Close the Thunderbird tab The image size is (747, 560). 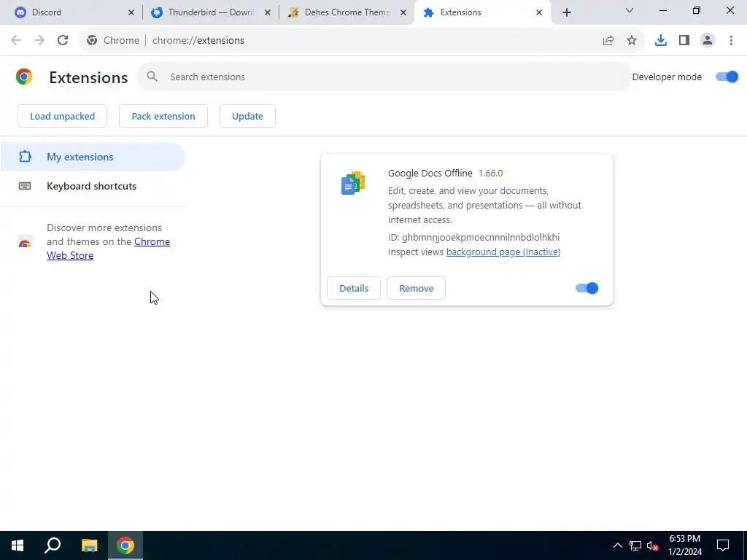coord(268,13)
